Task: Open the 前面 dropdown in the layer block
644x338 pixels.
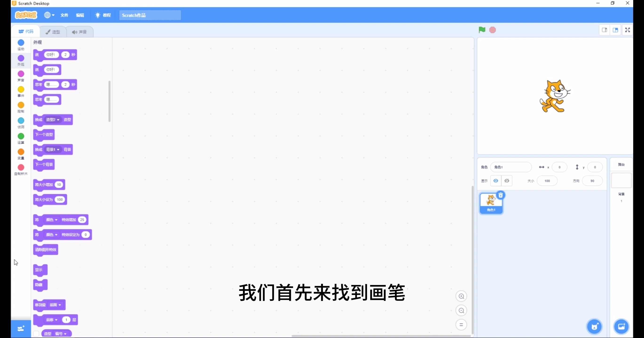Action: [55, 305]
